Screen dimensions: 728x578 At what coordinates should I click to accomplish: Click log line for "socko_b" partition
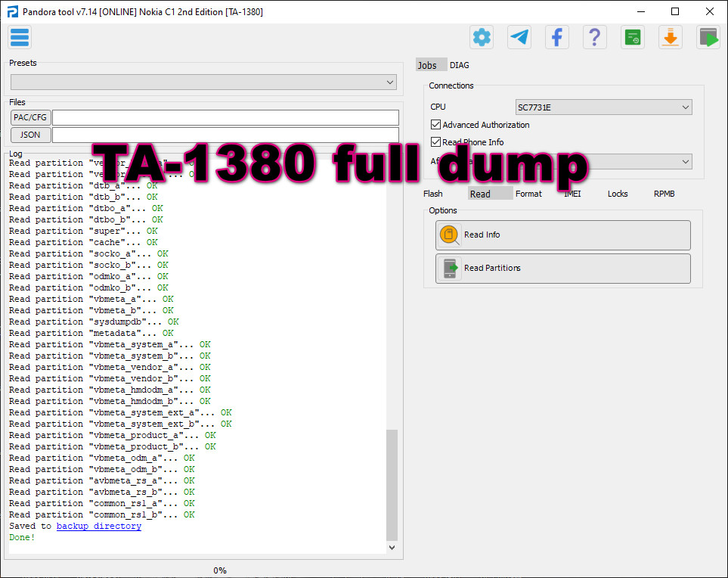tap(88, 265)
